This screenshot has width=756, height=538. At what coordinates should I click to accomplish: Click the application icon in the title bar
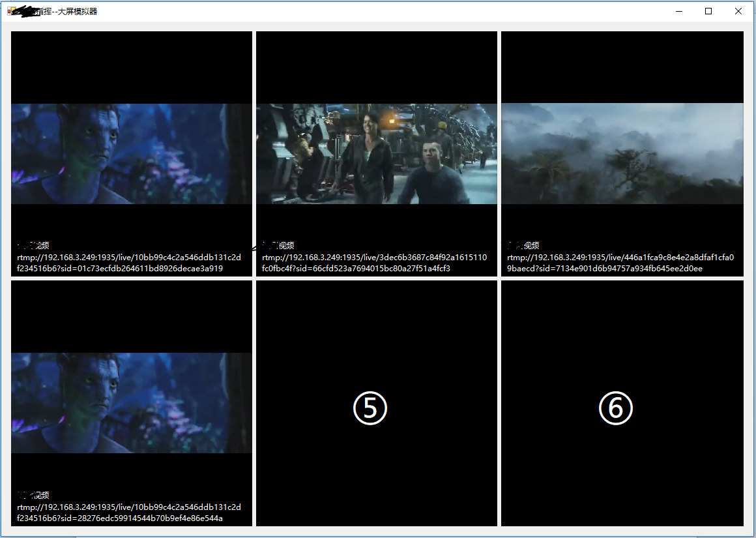(x=12, y=11)
